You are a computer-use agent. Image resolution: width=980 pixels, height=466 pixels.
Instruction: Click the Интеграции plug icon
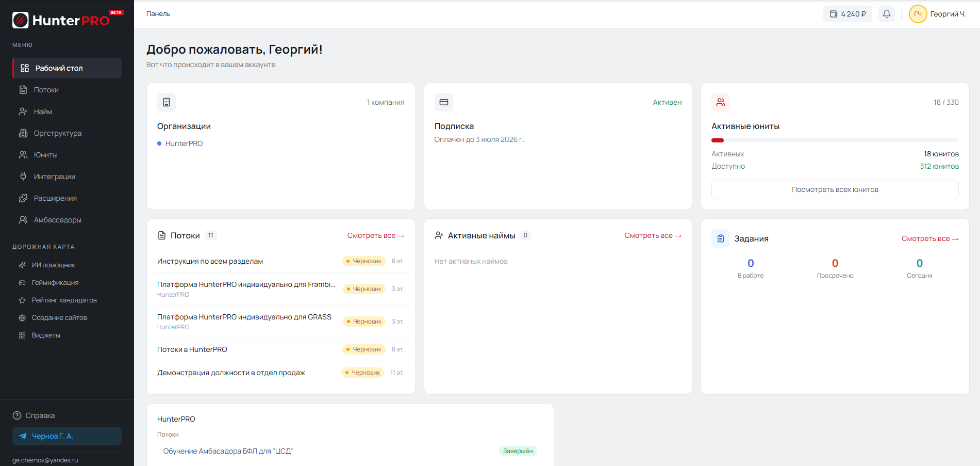[x=23, y=176]
